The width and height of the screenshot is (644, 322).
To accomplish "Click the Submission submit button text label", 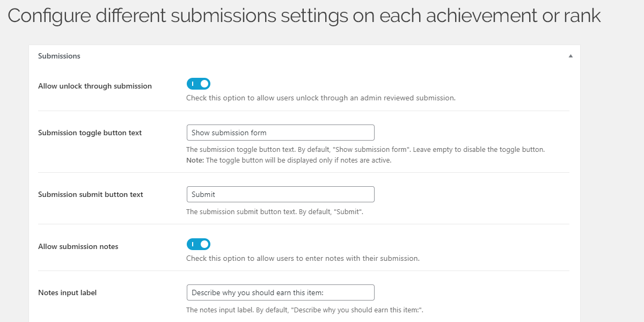I will (x=91, y=194).
